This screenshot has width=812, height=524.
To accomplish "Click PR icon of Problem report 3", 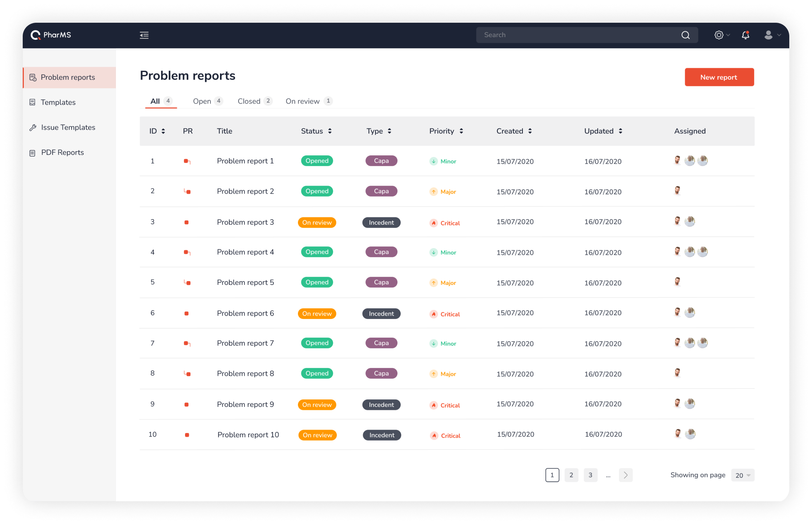I will click(186, 222).
